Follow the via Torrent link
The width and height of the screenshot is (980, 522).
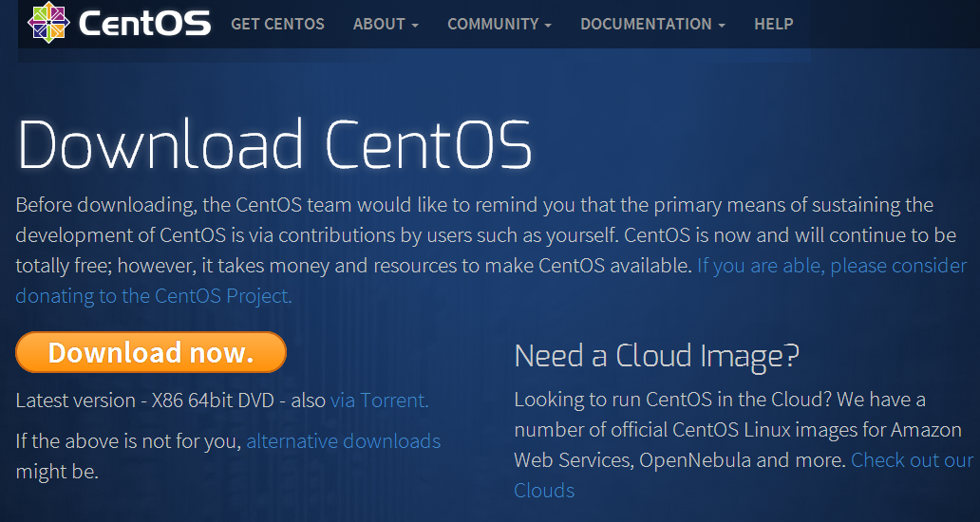[380, 401]
